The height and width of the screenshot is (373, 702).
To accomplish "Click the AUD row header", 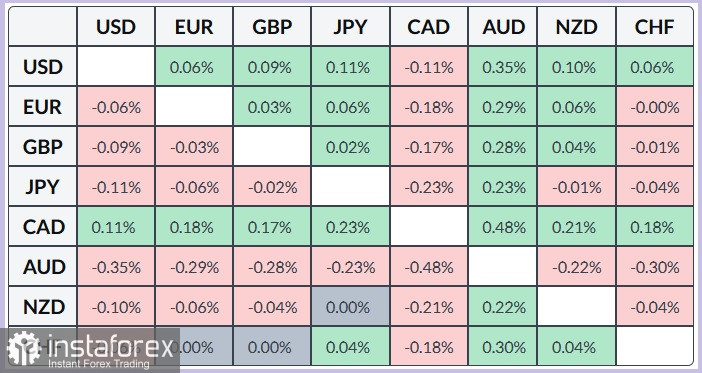I will tap(43, 267).
